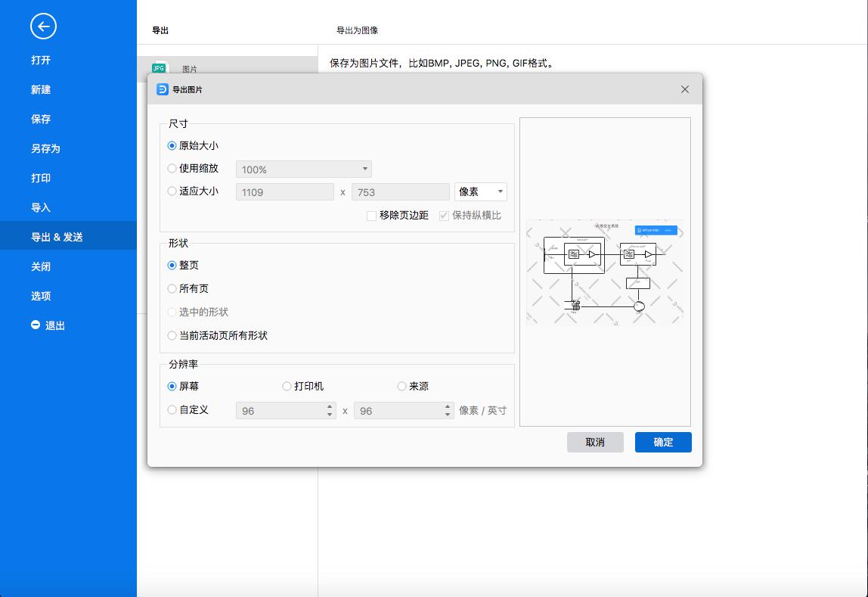Click the 取消 cancel button

pos(595,442)
